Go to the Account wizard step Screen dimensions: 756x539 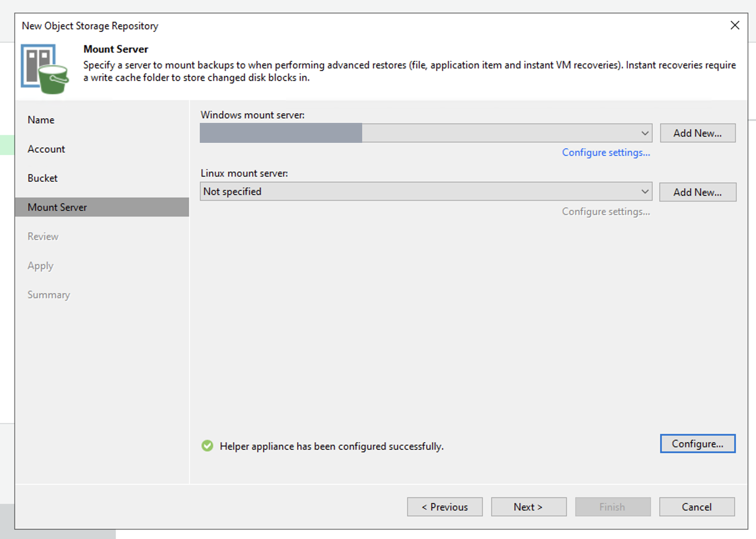click(x=46, y=149)
